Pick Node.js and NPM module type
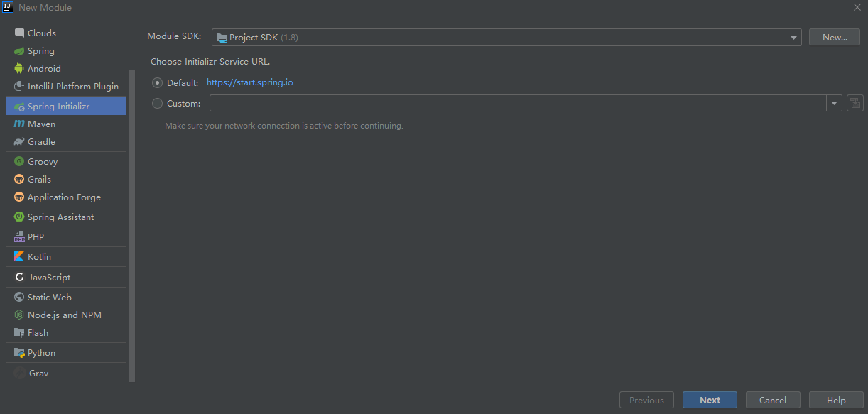868x414 pixels. [66, 315]
